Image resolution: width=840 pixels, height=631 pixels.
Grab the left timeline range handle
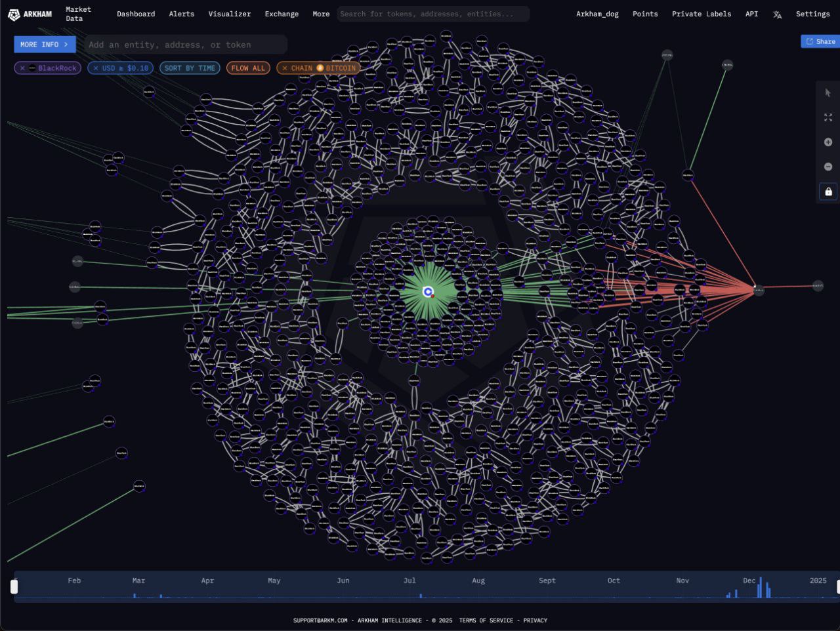14,586
